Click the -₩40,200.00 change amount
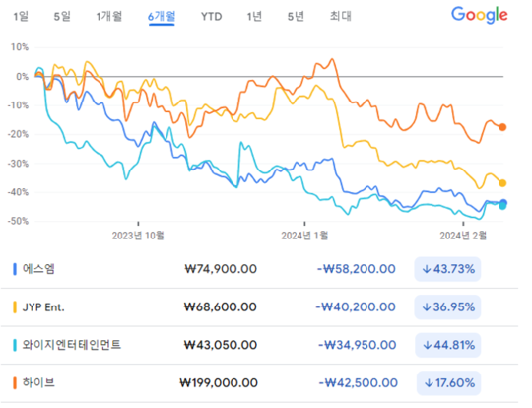 [x=356, y=307]
